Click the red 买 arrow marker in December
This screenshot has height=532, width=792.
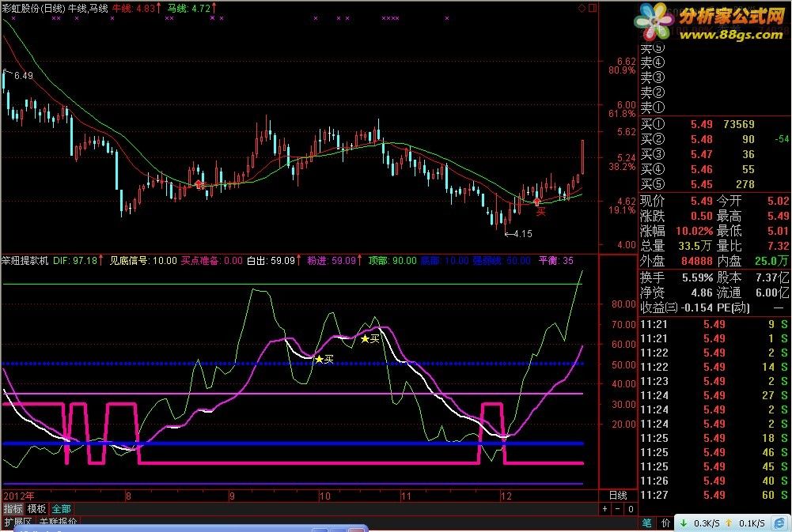tap(537, 203)
